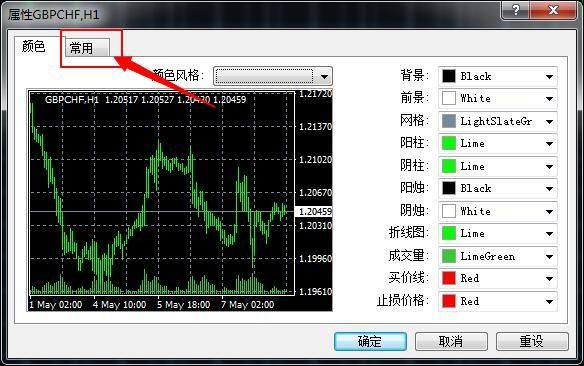Click the 颜色风格 label text
The image size is (584, 366).
pyautogui.click(x=179, y=76)
